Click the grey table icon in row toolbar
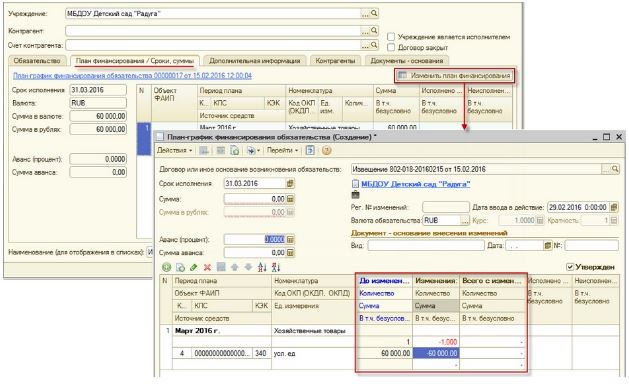The width and height of the screenshot is (629, 384). (221, 267)
